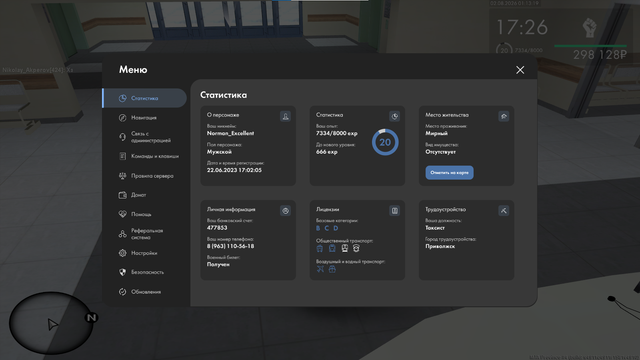Click the Отсутствует property type value

(x=440, y=152)
